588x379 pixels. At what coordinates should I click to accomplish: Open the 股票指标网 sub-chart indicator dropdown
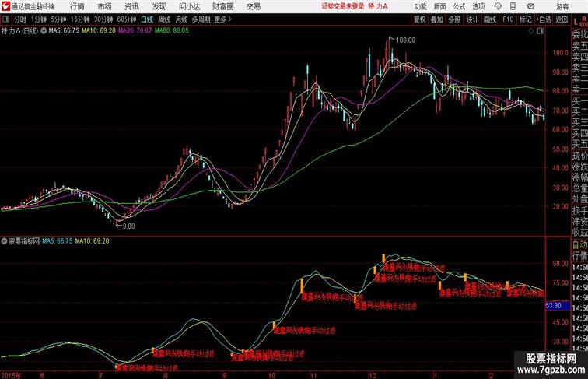4,241
